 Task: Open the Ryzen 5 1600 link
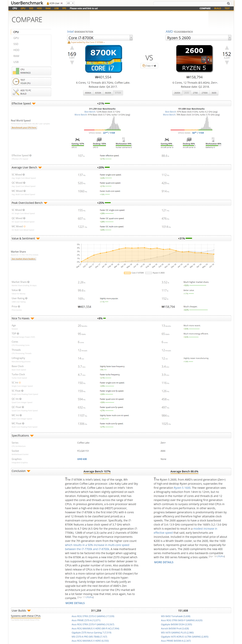pos(182,488)
